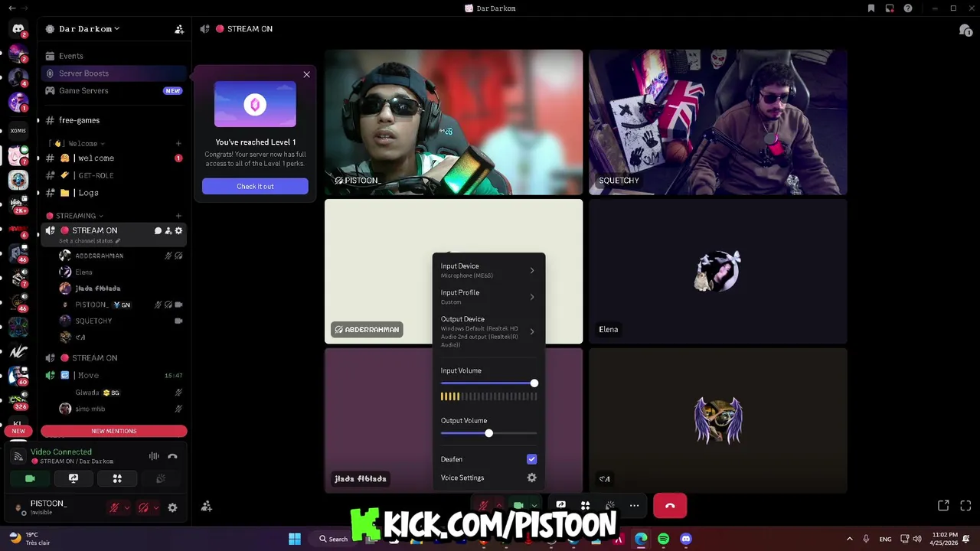Open Spotify from the taskbar
The width and height of the screenshot is (980, 551).
(663, 539)
